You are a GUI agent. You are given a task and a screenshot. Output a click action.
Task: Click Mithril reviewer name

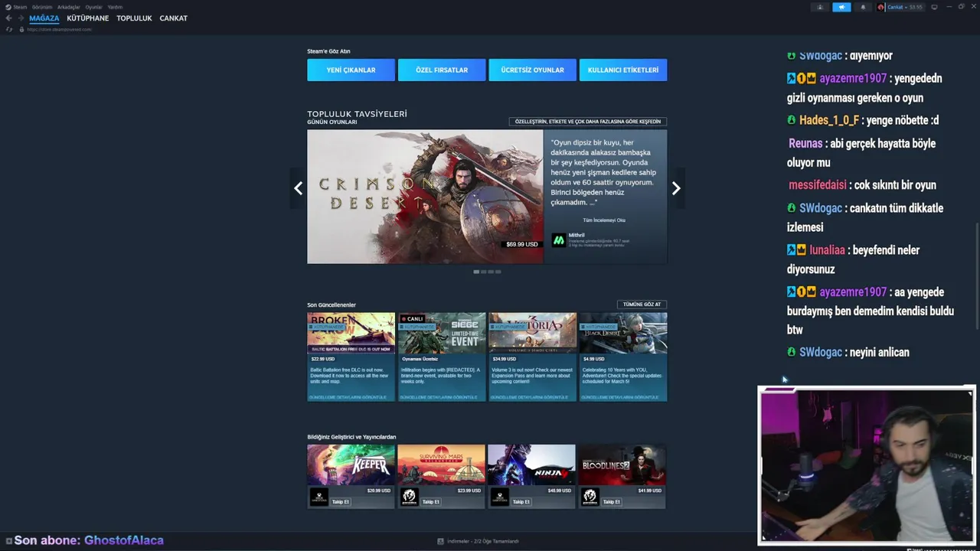pos(577,235)
